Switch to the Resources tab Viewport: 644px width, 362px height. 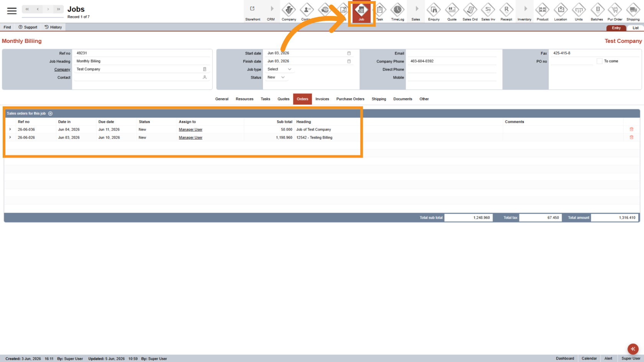(x=245, y=99)
